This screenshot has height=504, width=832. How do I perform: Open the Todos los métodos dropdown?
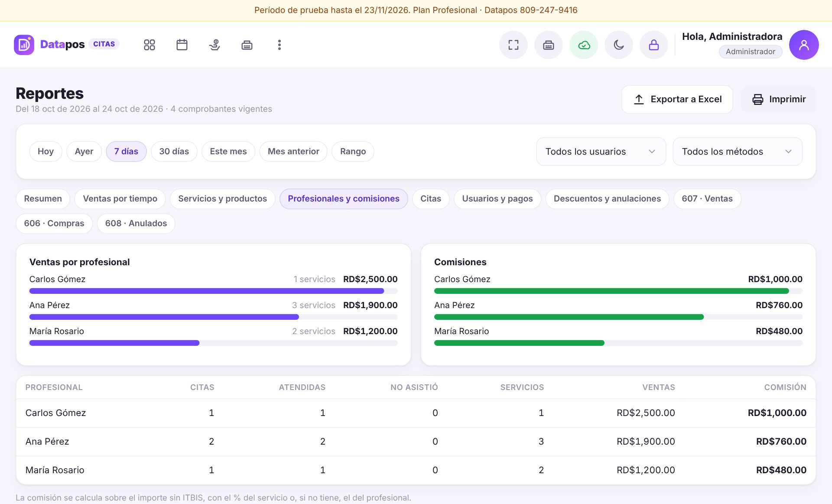pos(738,152)
